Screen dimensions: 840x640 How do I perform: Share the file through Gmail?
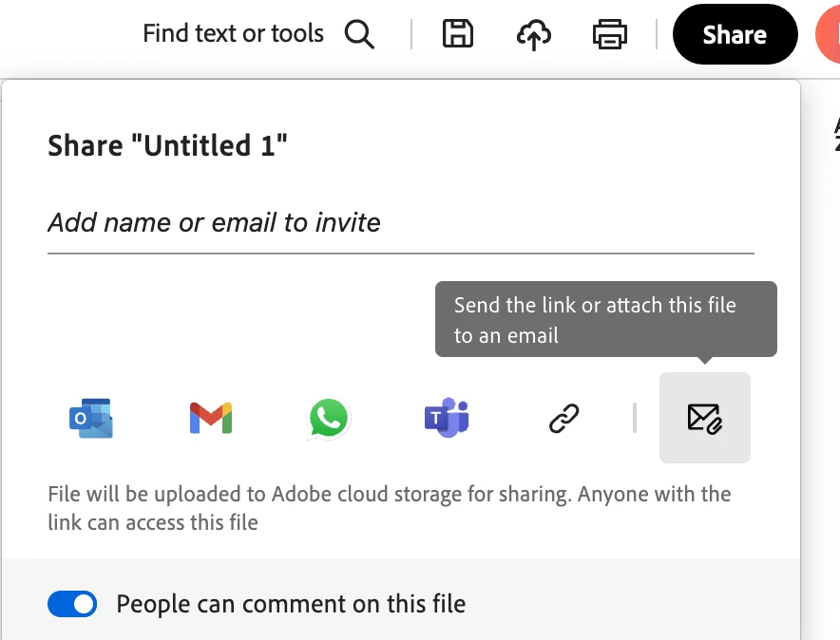pyautogui.click(x=211, y=418)
